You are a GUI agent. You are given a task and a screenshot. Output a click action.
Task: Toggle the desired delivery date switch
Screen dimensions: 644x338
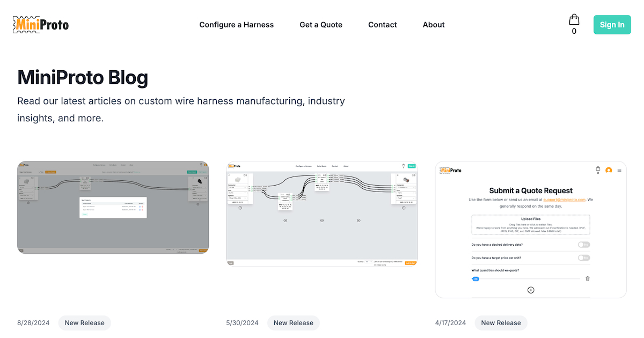[x=583, y=245]
